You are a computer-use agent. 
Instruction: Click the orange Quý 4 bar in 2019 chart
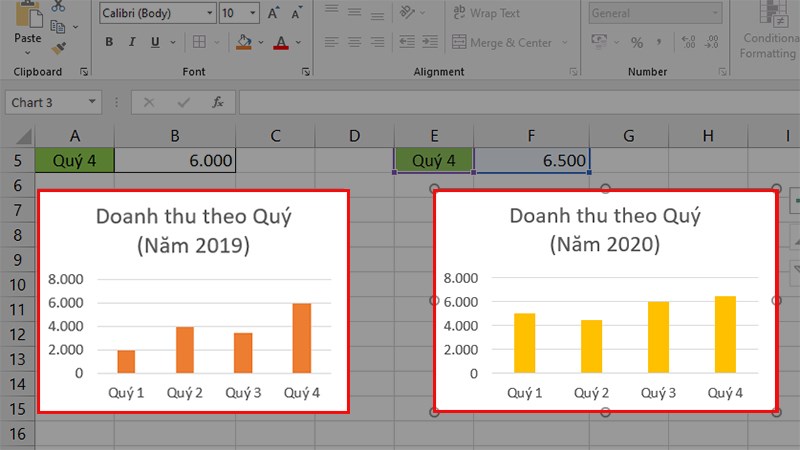point(302,338)
